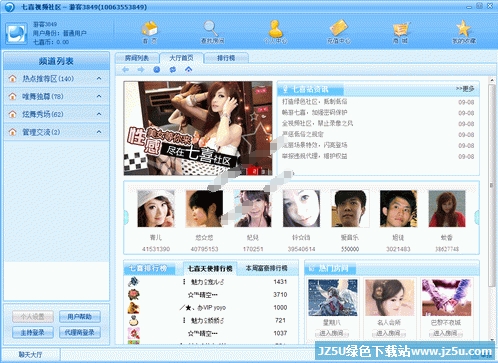This screenshot has height=363, width=498.
Task: Click host photo 41531390
Action: pyautogui.click(x=156, y=208)
